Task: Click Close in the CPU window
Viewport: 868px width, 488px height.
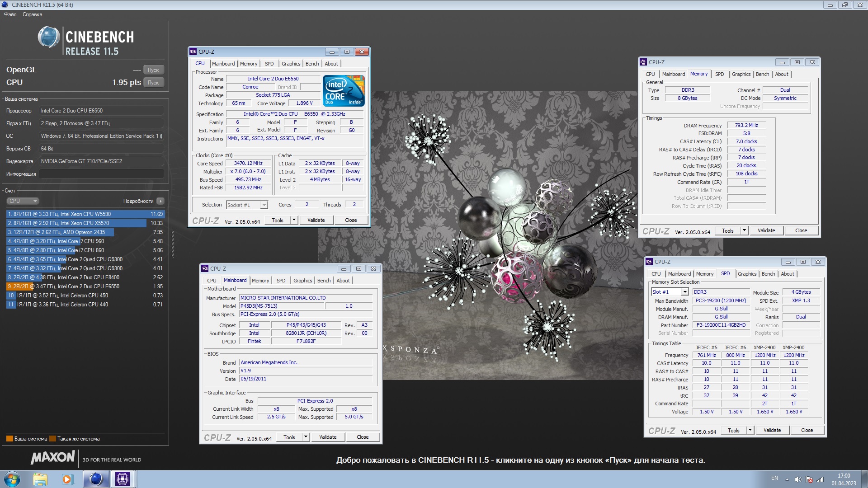Action: [351, 220]
